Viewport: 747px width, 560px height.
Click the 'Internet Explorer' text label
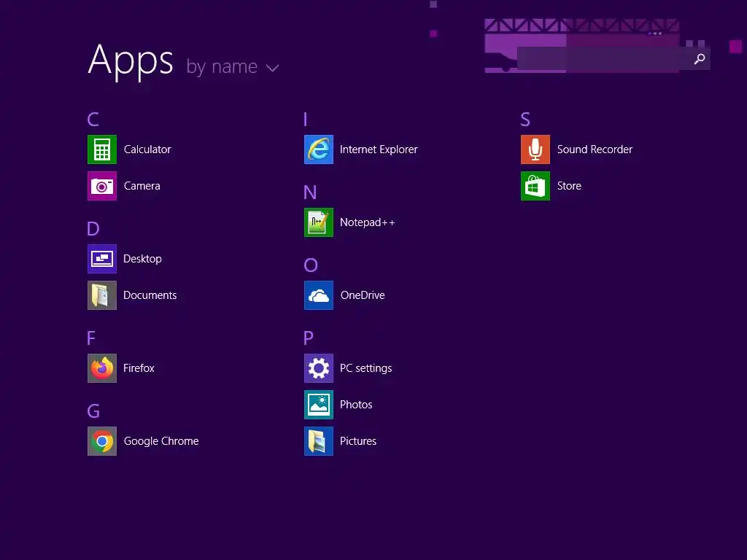[x=379, y=149]
